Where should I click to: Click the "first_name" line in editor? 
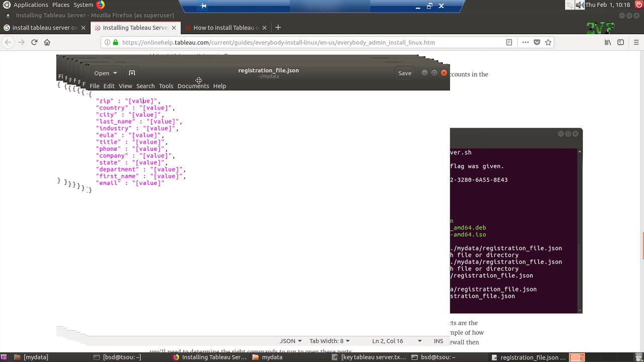[141, 176]
